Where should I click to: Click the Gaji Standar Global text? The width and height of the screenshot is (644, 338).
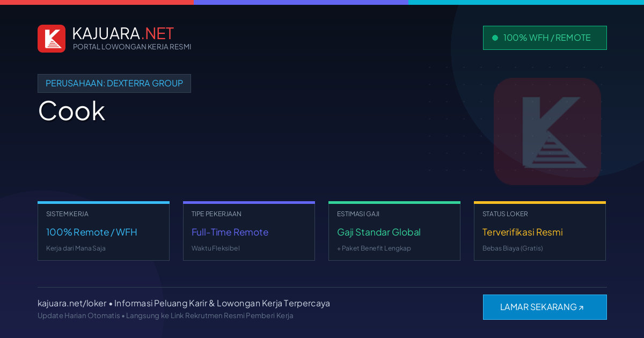[379, 232]
